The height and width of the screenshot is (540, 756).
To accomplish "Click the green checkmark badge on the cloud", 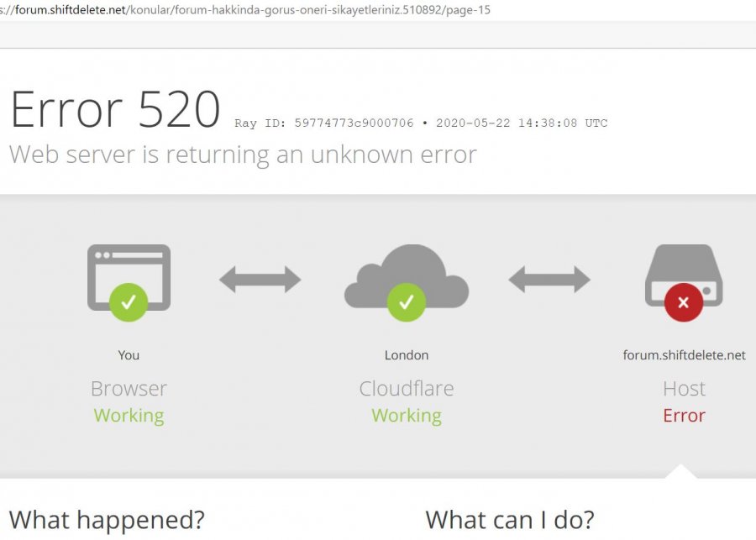I will click(x=407, y=302).
